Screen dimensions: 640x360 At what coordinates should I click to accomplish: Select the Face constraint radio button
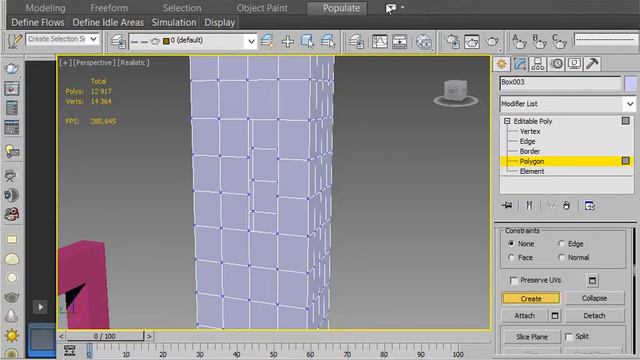coord(511,258)
